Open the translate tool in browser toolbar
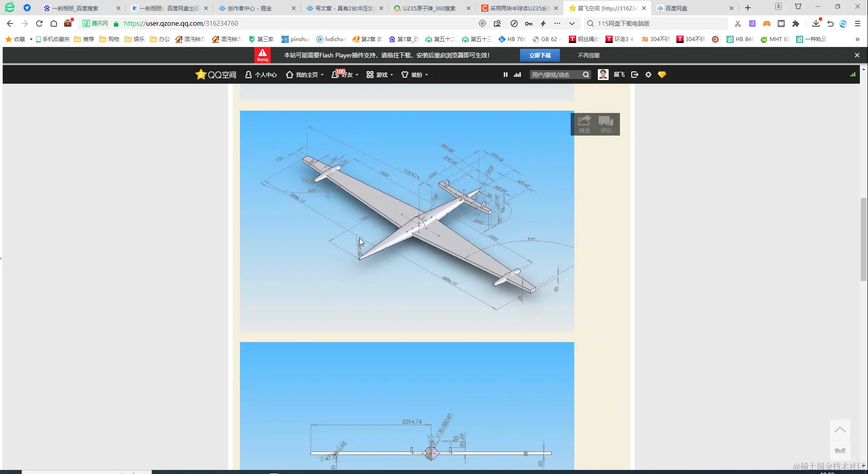 click(x=752, y=23)
